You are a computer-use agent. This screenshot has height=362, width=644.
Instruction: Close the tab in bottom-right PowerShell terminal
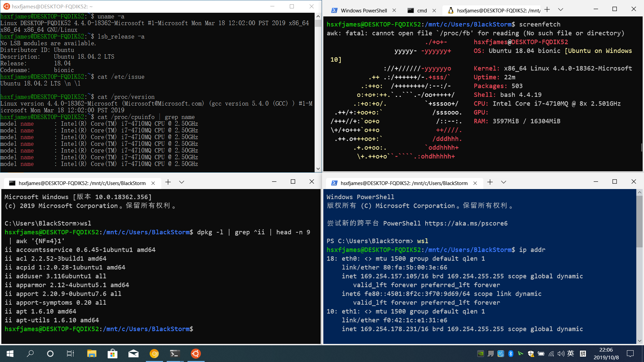(x=475, y=183)
